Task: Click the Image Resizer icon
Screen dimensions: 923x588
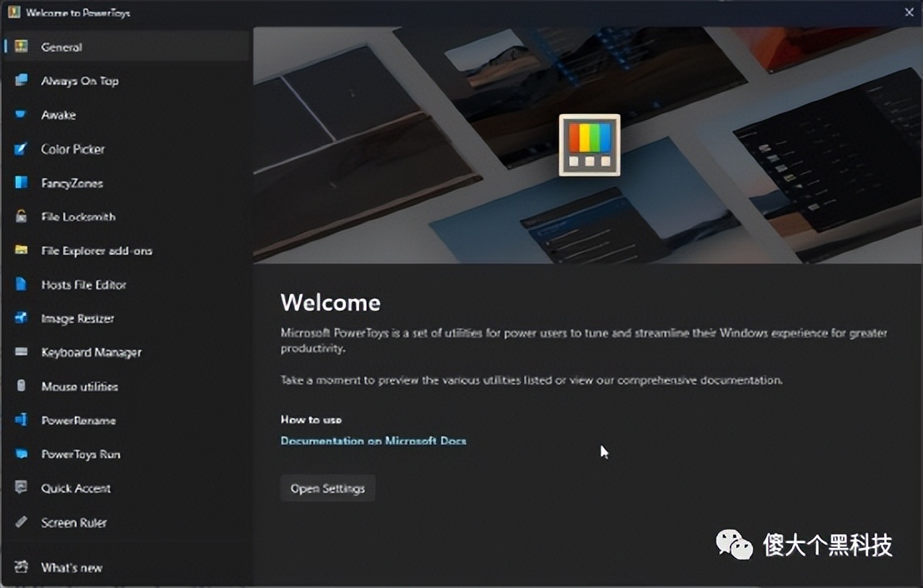Action: point(21,318)
